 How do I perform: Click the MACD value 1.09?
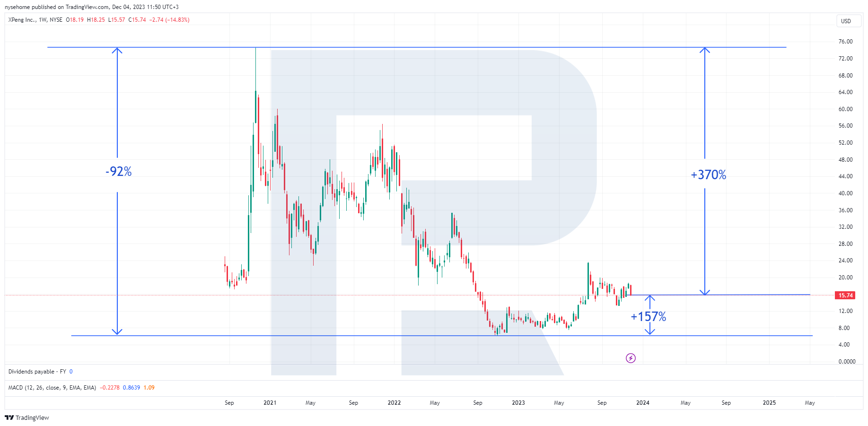click(149, 388)
